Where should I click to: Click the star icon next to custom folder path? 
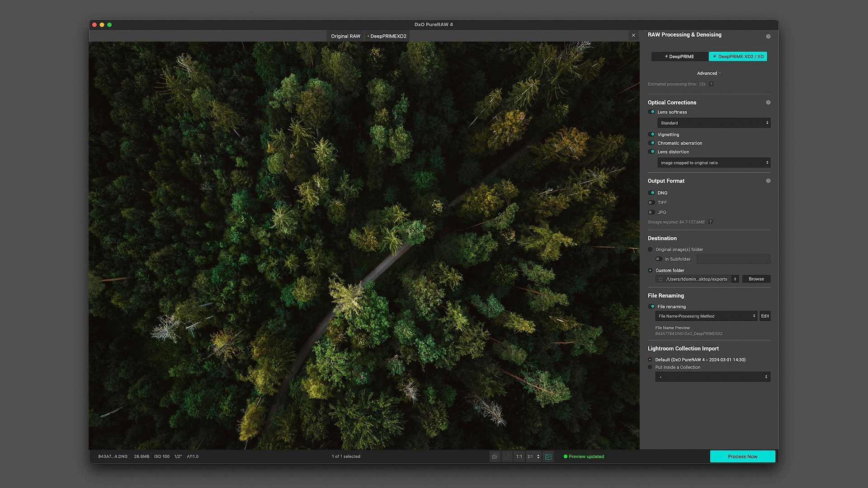click(660, 279)
